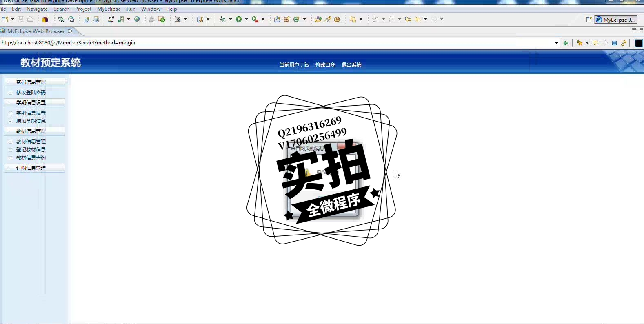The width and height of the screenshot is (644, 324).
Task: Click the Run external tools icon
Action: pyautogui.click(x=255, y=19)
